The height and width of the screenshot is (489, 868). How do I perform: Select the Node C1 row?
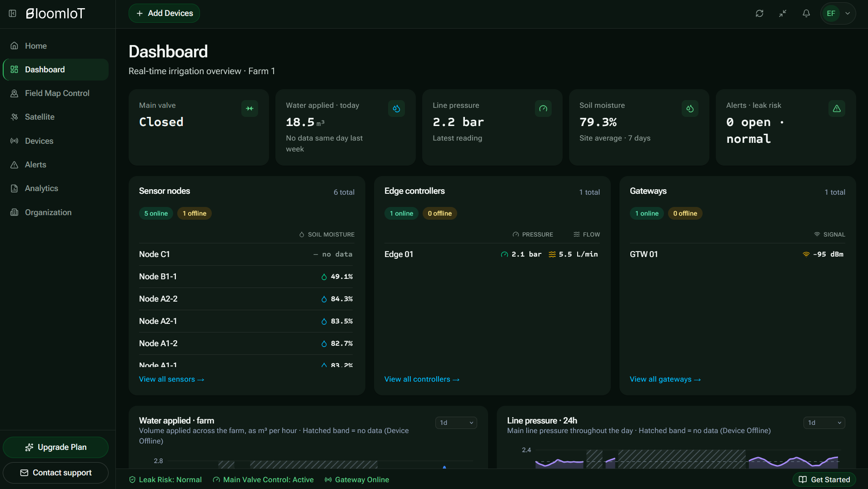tap(247, 254)
